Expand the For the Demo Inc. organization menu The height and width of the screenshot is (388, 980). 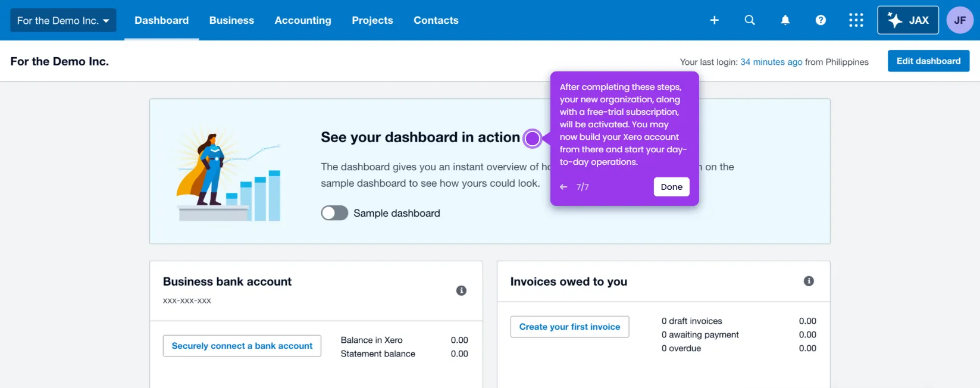pyautogui.click(x=63, y=20)
